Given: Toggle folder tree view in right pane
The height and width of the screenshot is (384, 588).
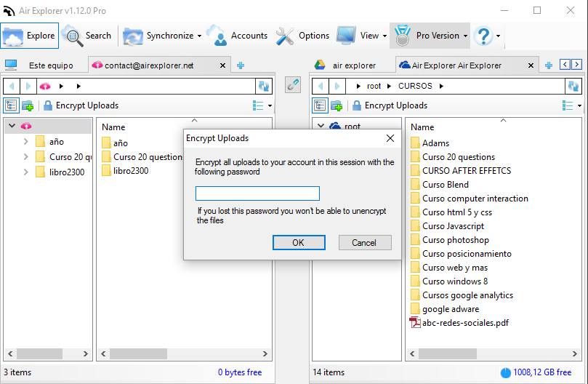Looking at the screenshot, I should [321, 105].
